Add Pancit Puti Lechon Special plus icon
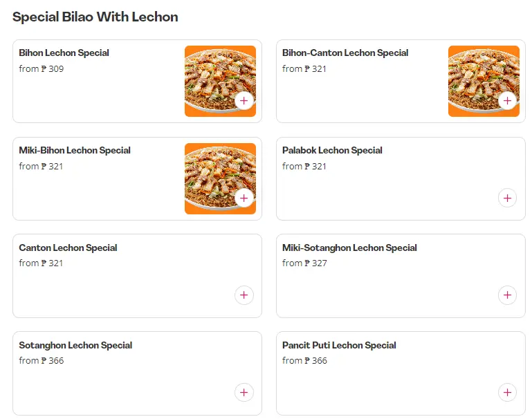 pos(507,393)
